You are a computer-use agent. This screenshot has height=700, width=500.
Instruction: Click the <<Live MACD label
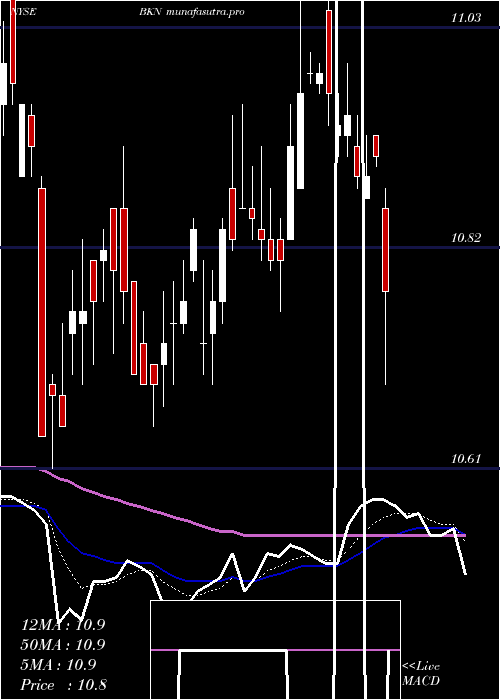tap(421, 674)
